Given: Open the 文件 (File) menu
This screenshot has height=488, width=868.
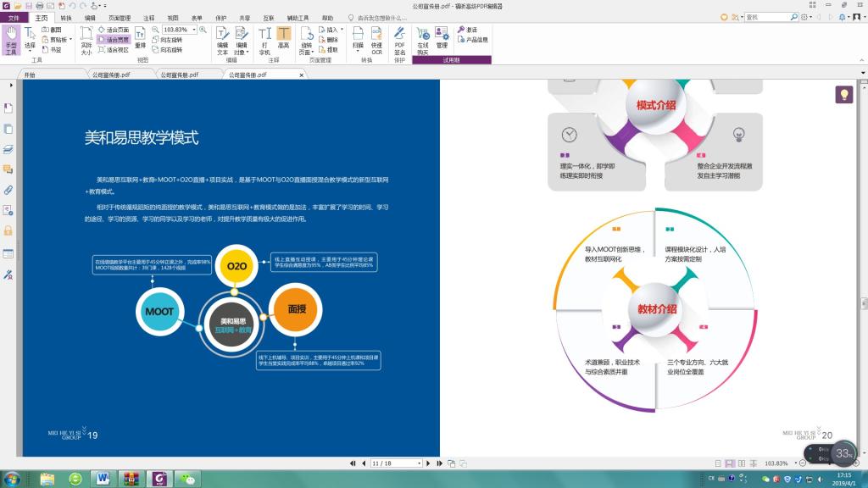Looking at the screenshot, I should click(x=13, y=17).
